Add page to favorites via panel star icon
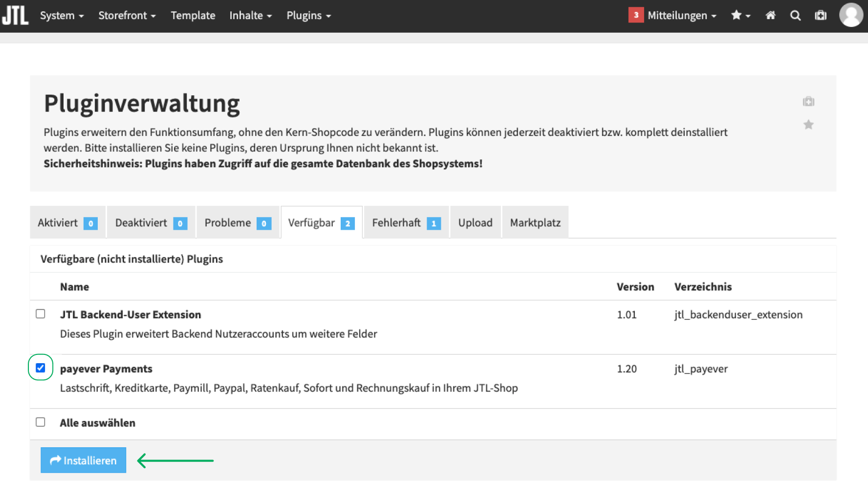The height and width of the screenshot is (481, 868). point(809,125)
